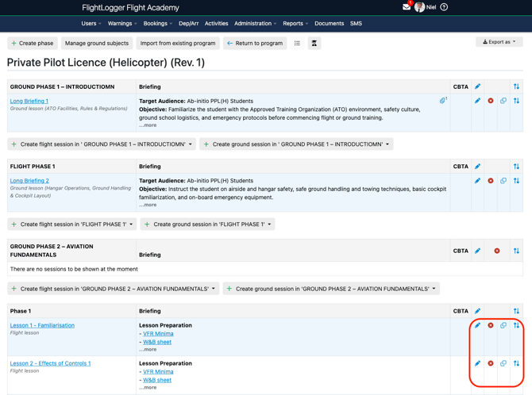Reorder Lesson 2 - Effects of Controls 1 arrows

(x=516, y=363)
